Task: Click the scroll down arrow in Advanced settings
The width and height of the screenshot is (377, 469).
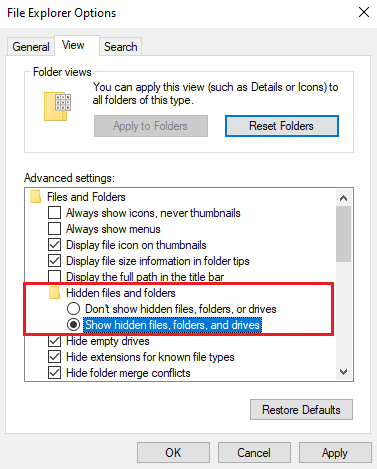Action: (x=343, y=372)
